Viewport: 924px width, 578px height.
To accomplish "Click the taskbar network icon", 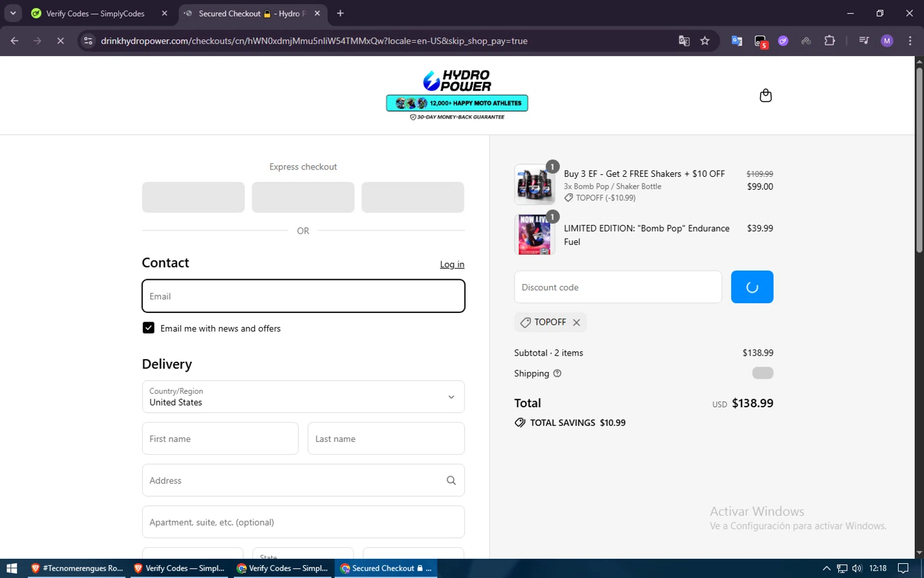I will (x=842, y=568).
